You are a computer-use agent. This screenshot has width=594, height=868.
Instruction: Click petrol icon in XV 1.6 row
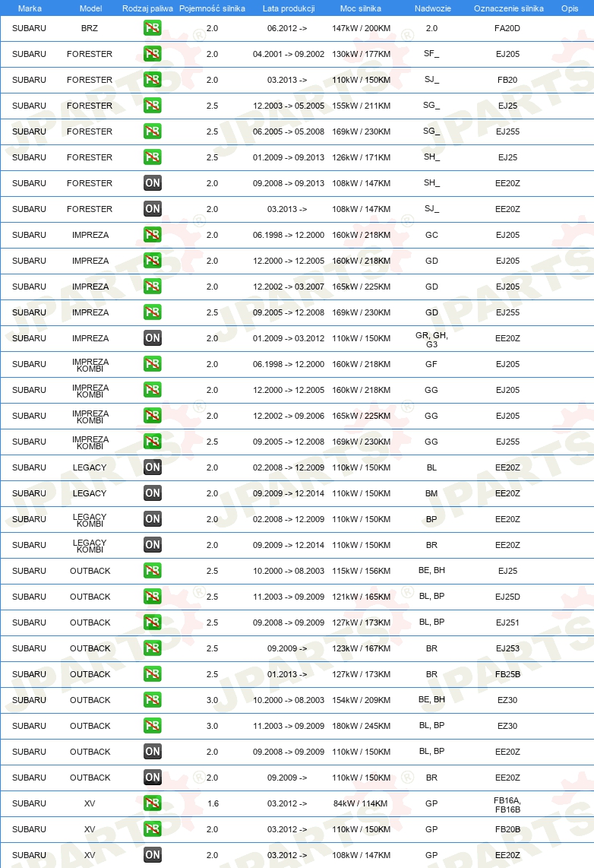152,803
